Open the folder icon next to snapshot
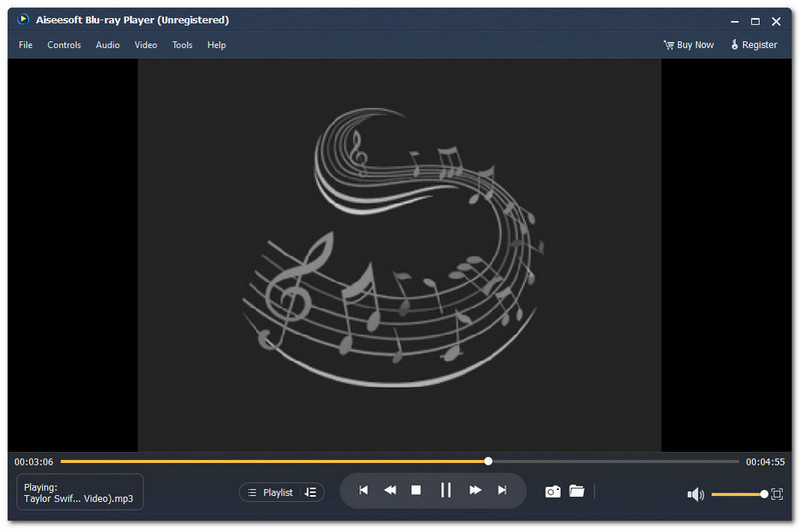This screenshot has height=529, width=800. click(x=577, y=491)
